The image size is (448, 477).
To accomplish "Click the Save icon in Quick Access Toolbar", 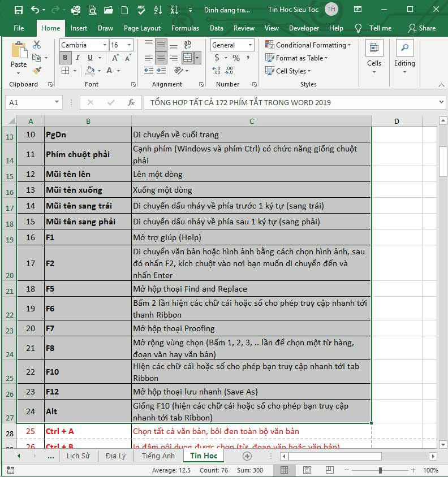I will click(x=19, y=10).
